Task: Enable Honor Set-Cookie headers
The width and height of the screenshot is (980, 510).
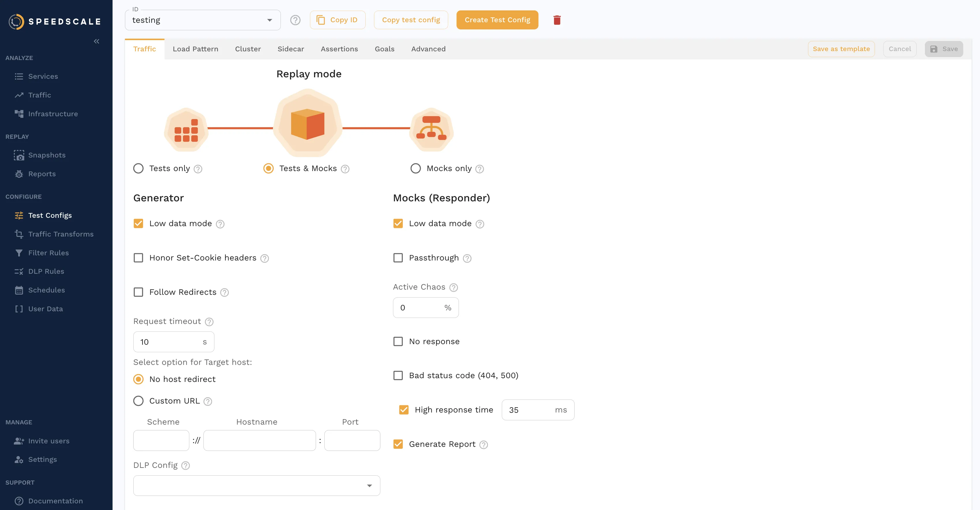Action: coord(139,258)
